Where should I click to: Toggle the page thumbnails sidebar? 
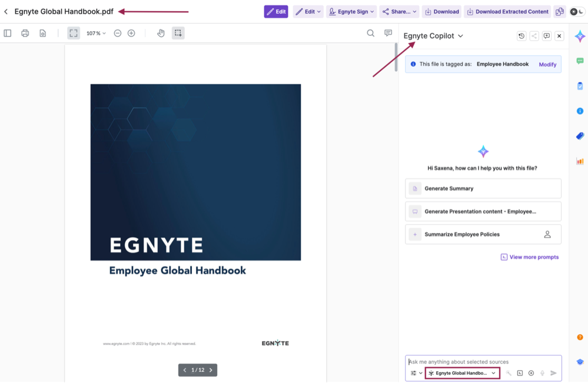[8, 33]
